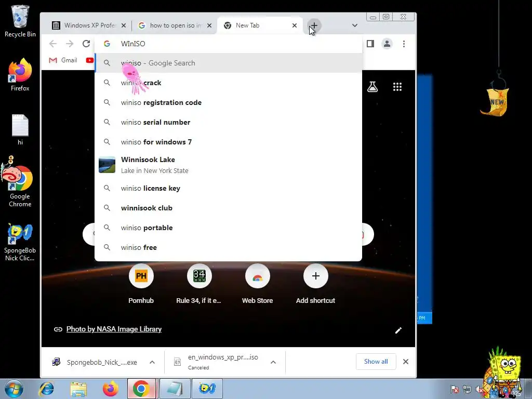
Task: Open 'Photo by NASA Image Library' link
Action: [114, 329]
